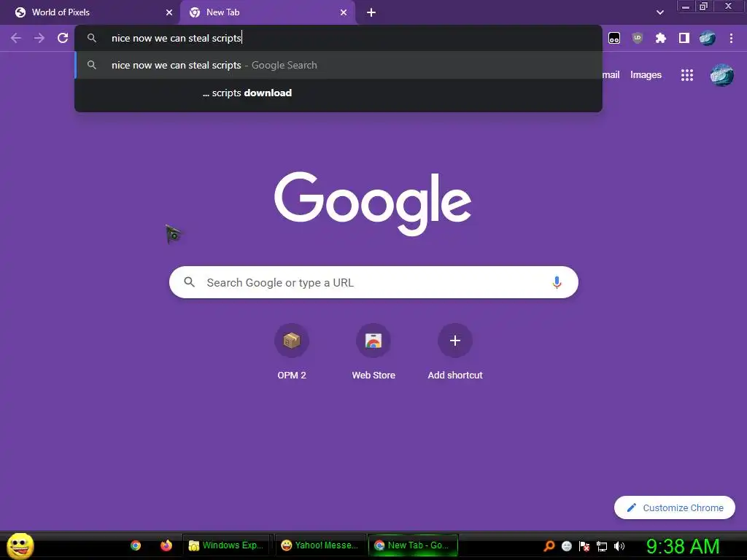This screenshot has width=747, height=560.
Task: Open the Extensions puzzle-piece menu
Action: point(661,38)
